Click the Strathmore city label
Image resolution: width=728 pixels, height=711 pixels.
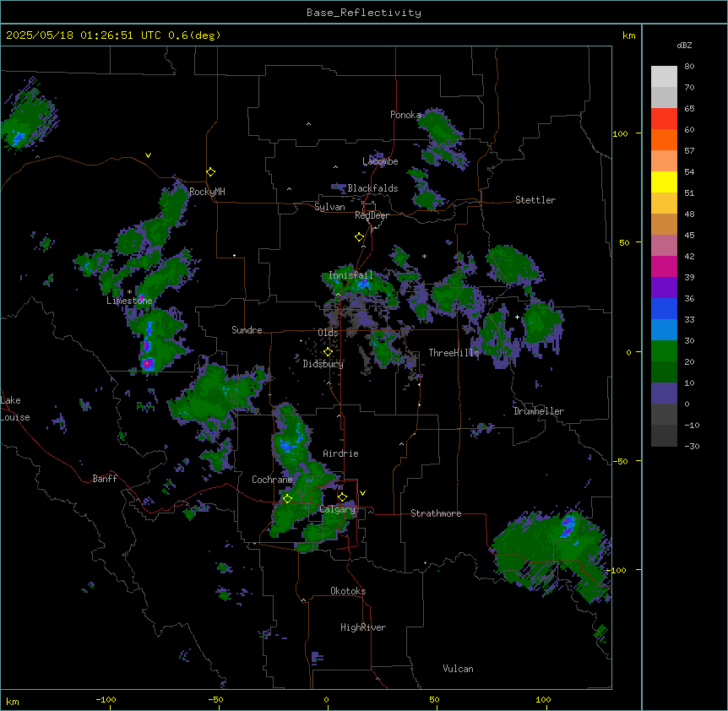436,513
